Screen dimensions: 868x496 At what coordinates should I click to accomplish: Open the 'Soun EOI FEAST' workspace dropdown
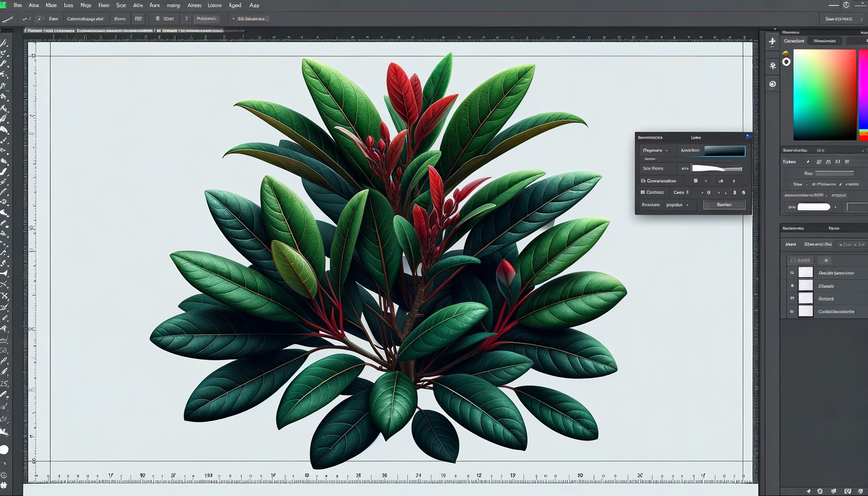(843, 19)
